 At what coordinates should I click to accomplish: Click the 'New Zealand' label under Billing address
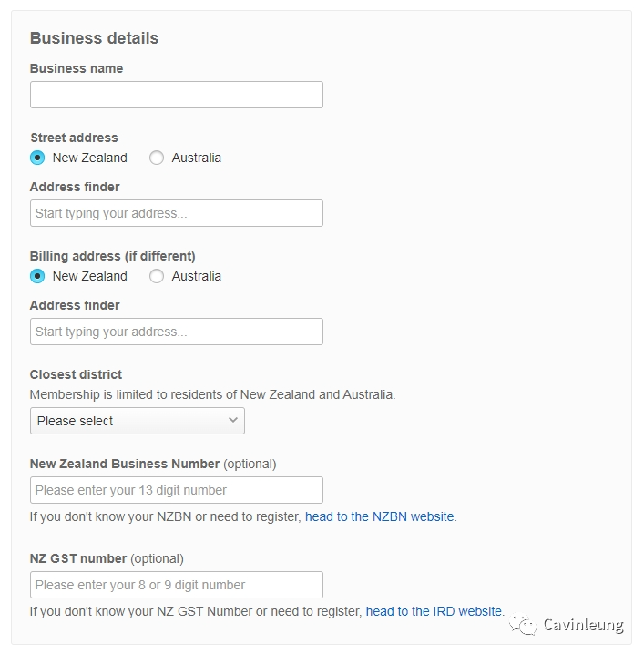coord(89,277)
